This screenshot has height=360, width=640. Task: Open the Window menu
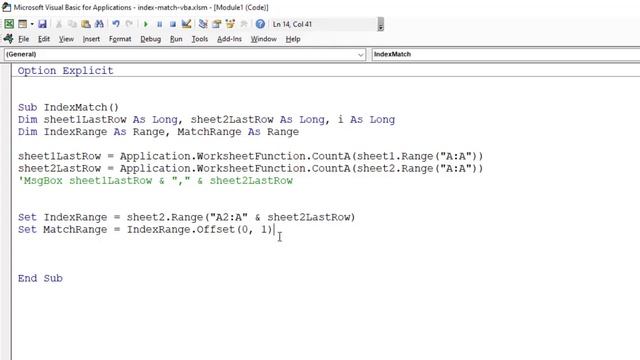(264, 39)
